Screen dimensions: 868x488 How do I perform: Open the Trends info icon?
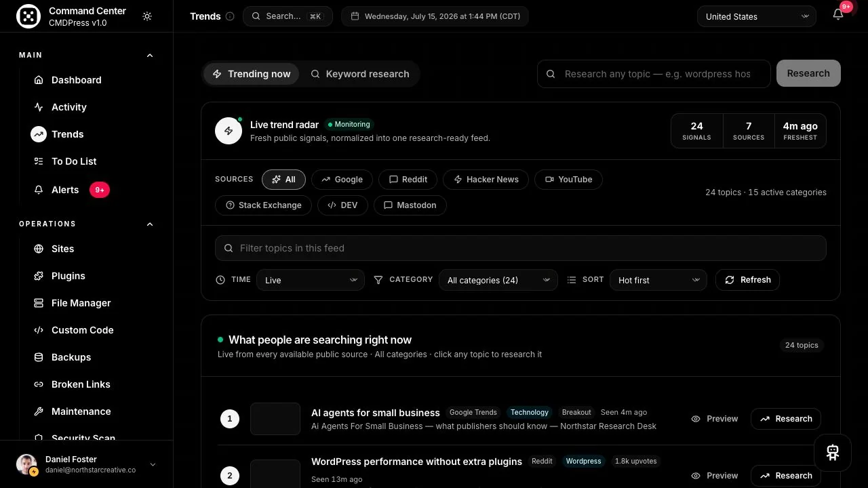tap(230, 16)
